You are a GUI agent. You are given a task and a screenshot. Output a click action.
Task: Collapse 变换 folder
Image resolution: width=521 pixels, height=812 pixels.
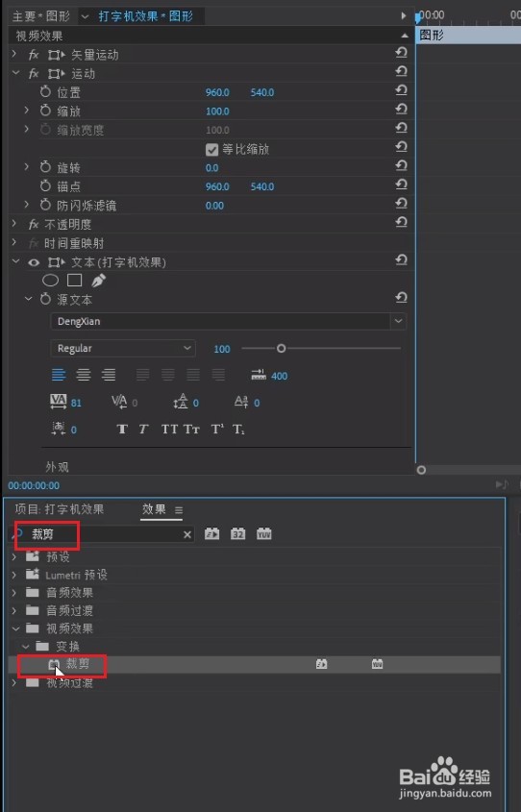pos(25,647)
